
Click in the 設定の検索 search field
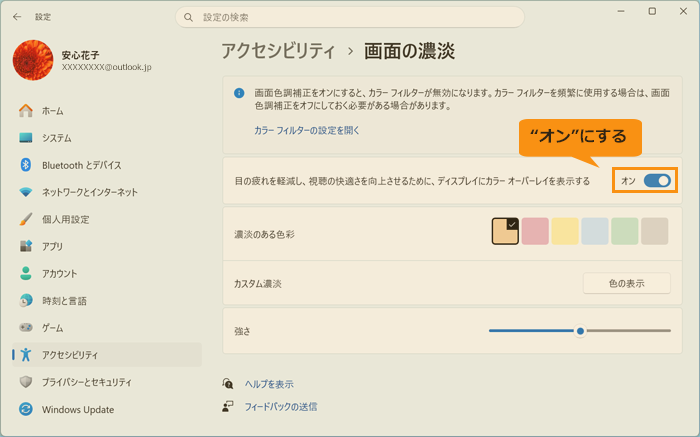click(350, 17)
